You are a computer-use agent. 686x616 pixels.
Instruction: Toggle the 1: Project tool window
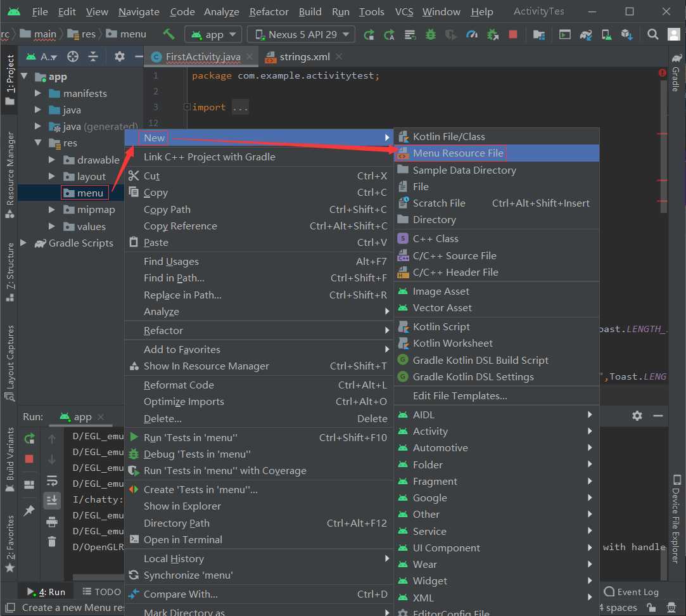10,80
